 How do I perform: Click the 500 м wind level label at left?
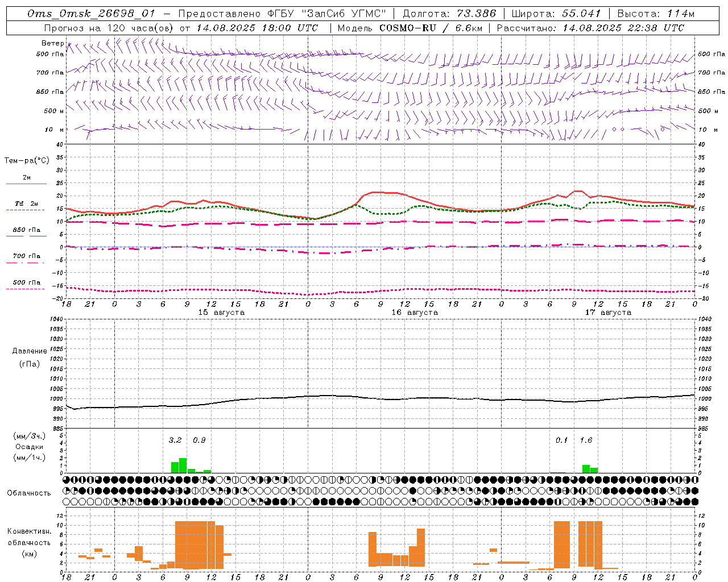[54, 111]
